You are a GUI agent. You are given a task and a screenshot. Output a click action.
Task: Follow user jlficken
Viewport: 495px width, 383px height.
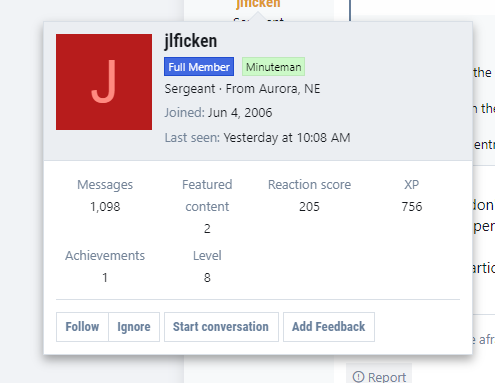(x=82, y=327)
